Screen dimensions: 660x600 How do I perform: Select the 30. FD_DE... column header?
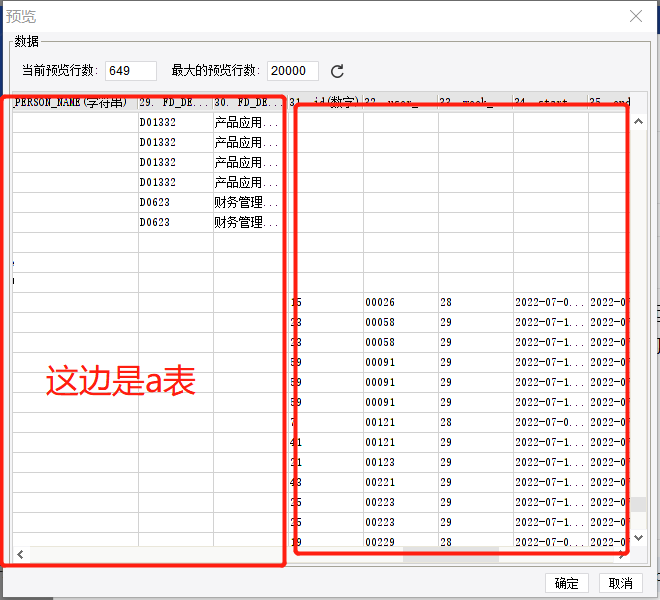[250, 102]
